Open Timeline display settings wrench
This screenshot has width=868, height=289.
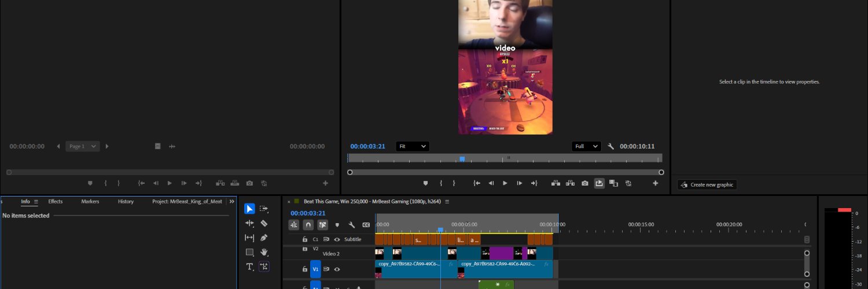coord(351,225)
